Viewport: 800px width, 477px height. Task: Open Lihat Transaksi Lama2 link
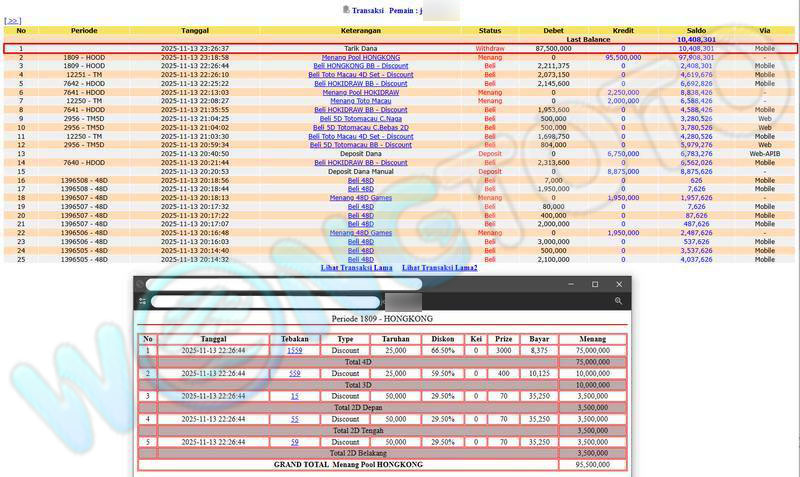click(439, 268)
